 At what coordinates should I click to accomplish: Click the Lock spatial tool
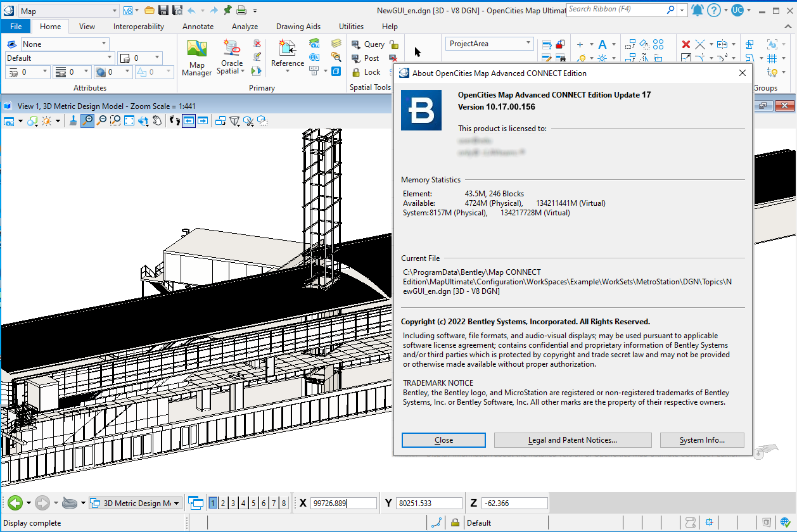pyautogui.click(x=365, y=72)
